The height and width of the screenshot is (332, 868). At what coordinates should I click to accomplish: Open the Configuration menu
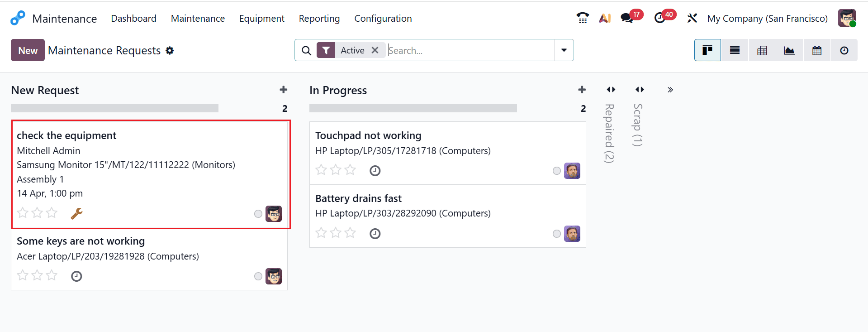click(383, 18)
